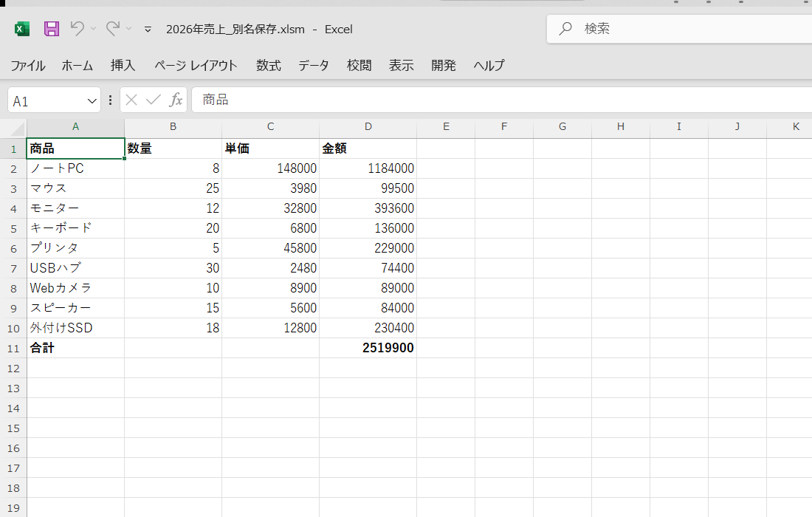Customize the Quick Access Toolbar dropdown

[148, 30]
